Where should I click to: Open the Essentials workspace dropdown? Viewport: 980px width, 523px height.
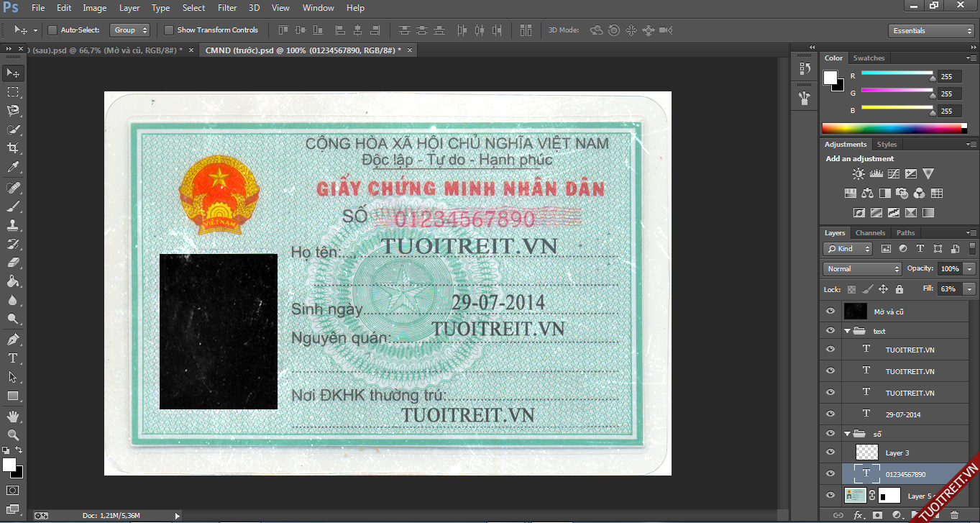point(930,31)
